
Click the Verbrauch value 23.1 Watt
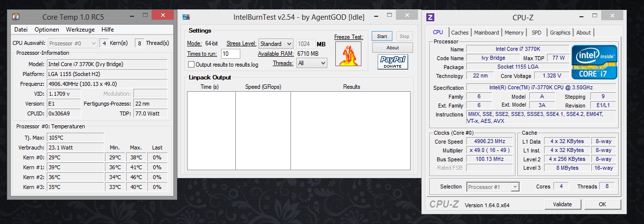tap(75, 148)
